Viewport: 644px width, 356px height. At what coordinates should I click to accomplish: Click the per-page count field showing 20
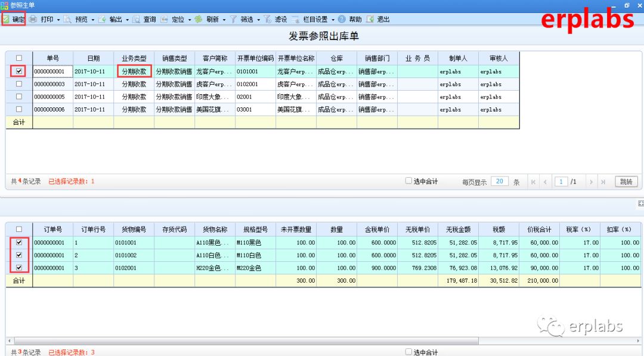(x=500, y=181)
